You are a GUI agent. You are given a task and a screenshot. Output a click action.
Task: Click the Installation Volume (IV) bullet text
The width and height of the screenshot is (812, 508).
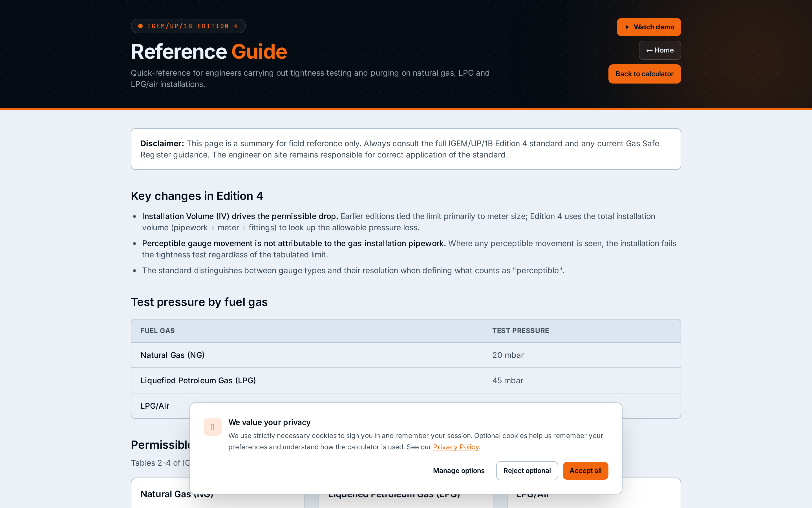399,222
